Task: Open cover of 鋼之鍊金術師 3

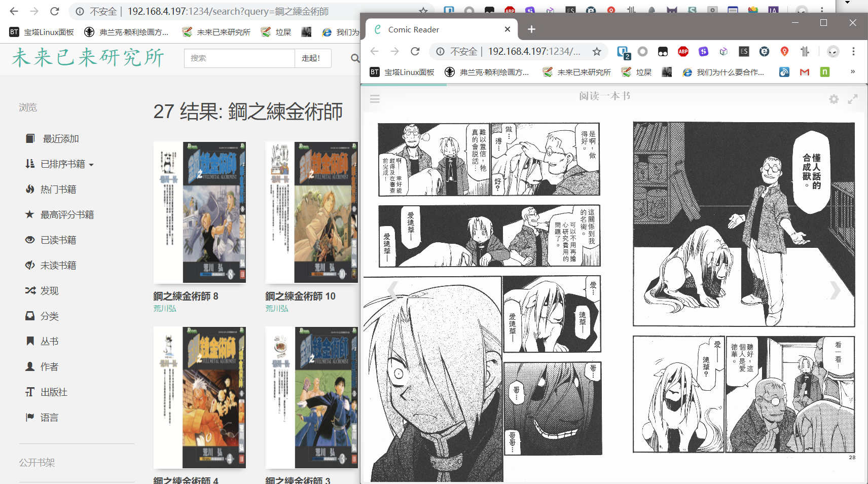Action: (x=311, y=397)
